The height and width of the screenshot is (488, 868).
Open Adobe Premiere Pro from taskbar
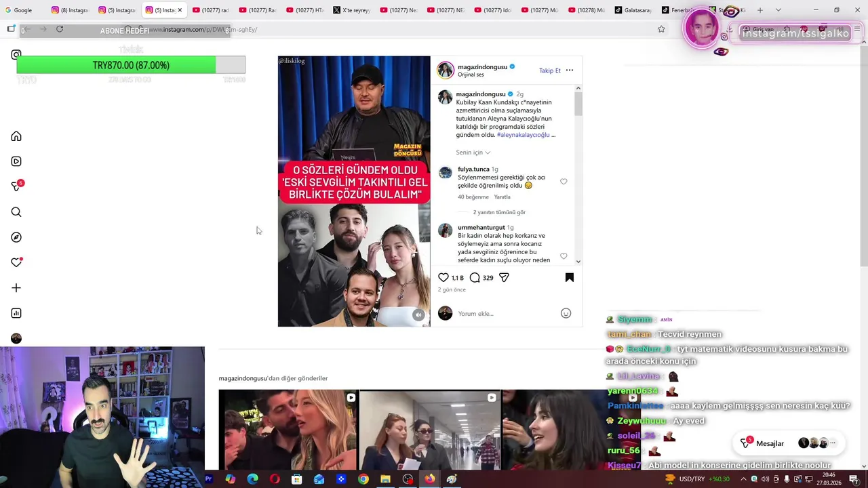[208, 479]
